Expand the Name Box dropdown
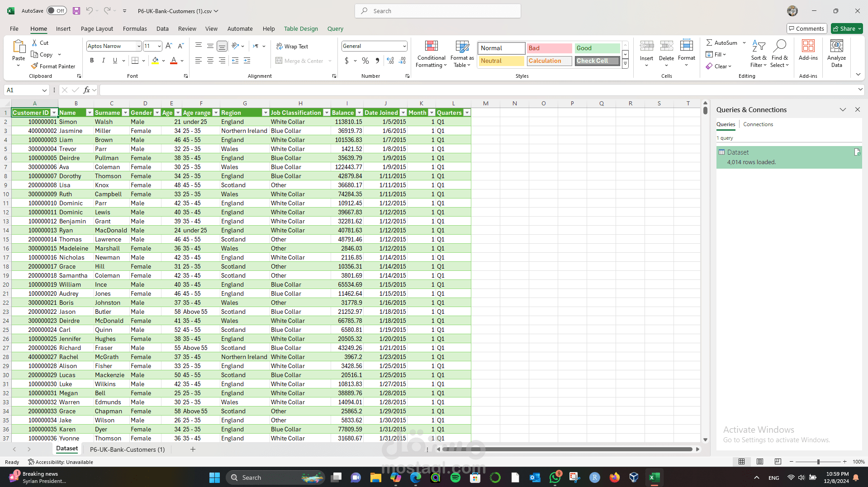Image resolution: width=868 pixels, height=487 pixels. (x=44, y=90)
